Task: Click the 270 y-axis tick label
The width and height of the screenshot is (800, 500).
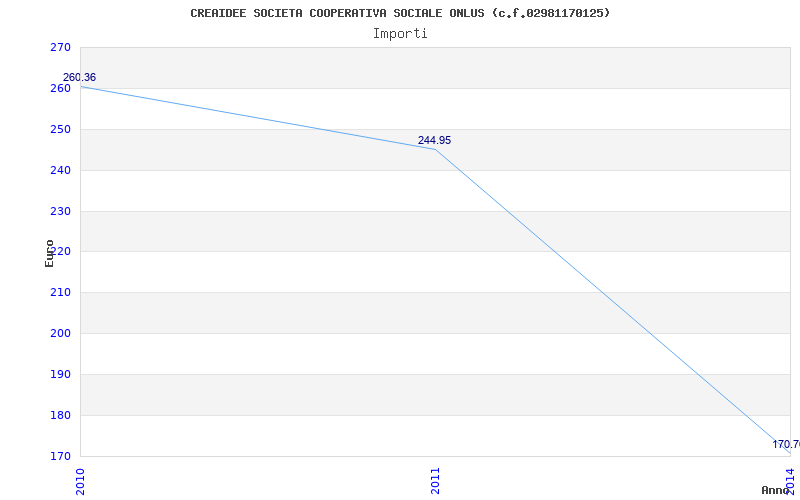Action: 60,47
